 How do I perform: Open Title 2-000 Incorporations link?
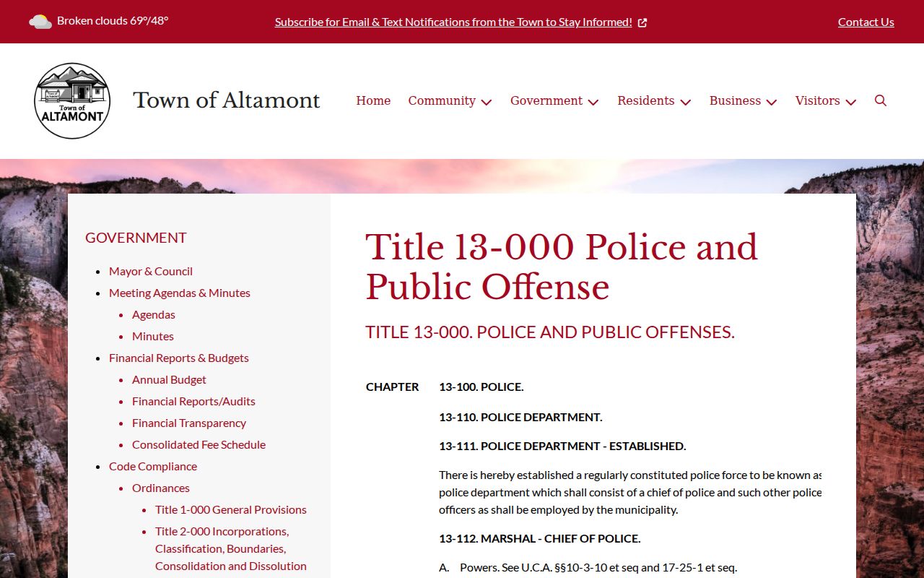(231, 548)
